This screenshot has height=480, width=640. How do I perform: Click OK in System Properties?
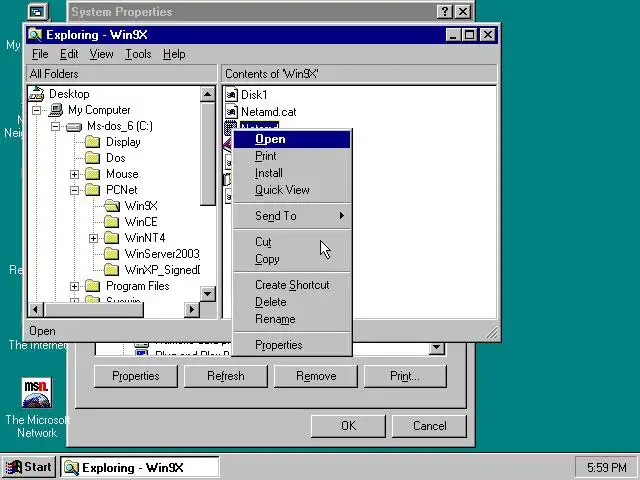[348, 426]
